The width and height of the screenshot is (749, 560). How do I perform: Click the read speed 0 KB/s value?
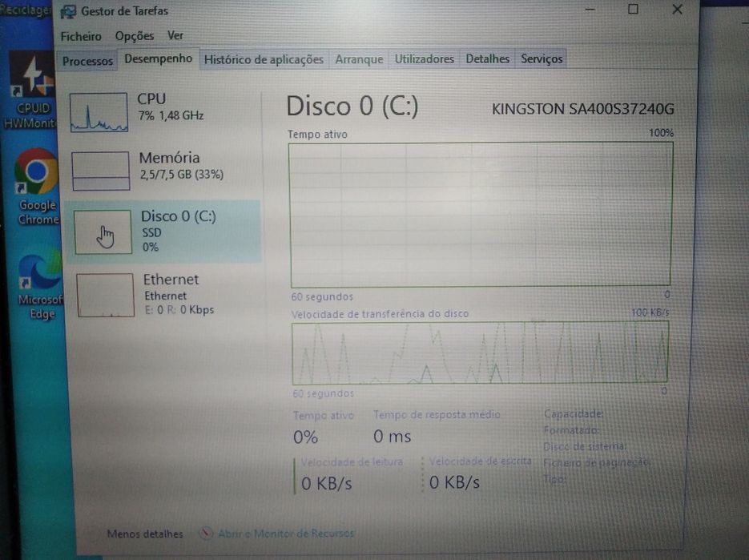pyautogui.click(x=327, y=484)
